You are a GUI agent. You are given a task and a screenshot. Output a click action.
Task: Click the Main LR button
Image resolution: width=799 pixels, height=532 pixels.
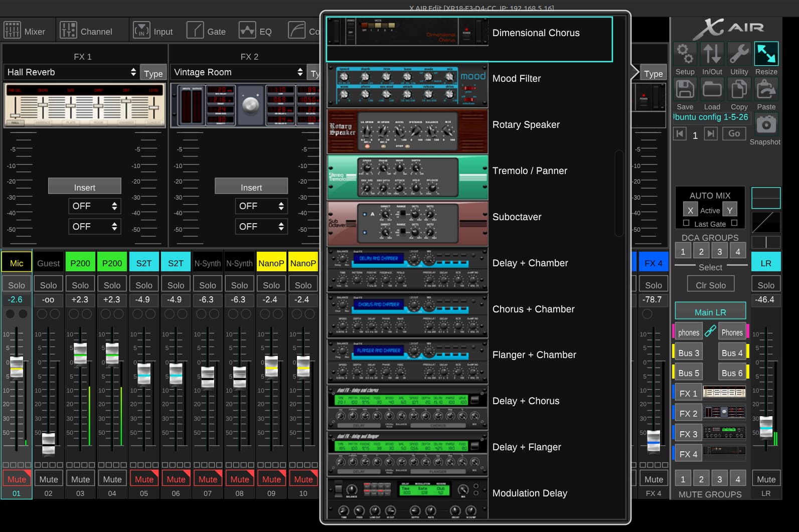[710, 312]
